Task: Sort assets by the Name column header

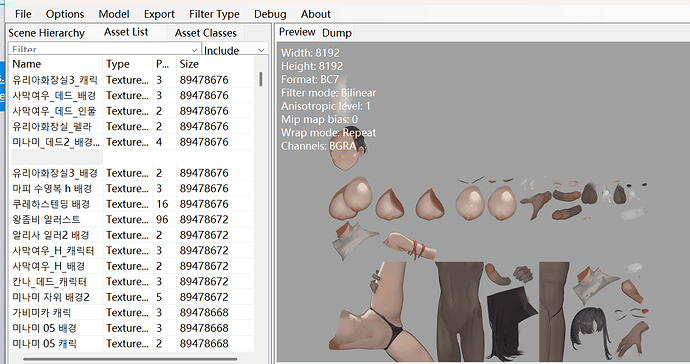Action: click(56, 64)
